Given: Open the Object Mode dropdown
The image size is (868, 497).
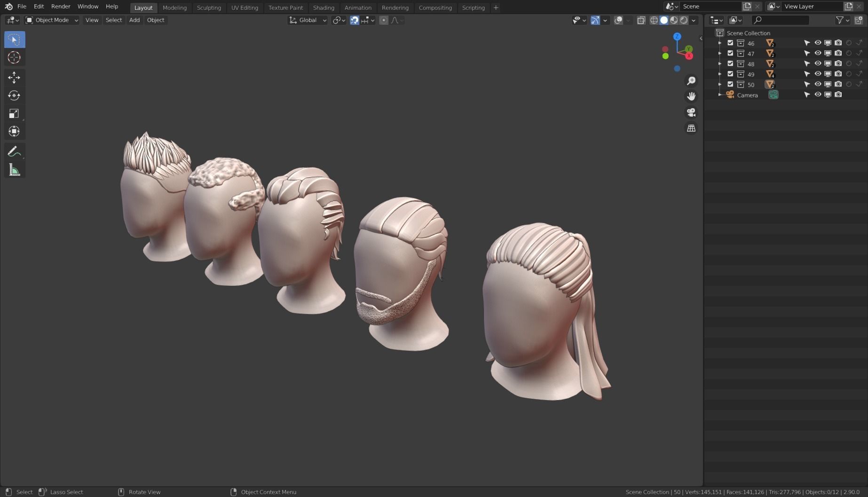Looking at the screenshot, I should [52, 20].
